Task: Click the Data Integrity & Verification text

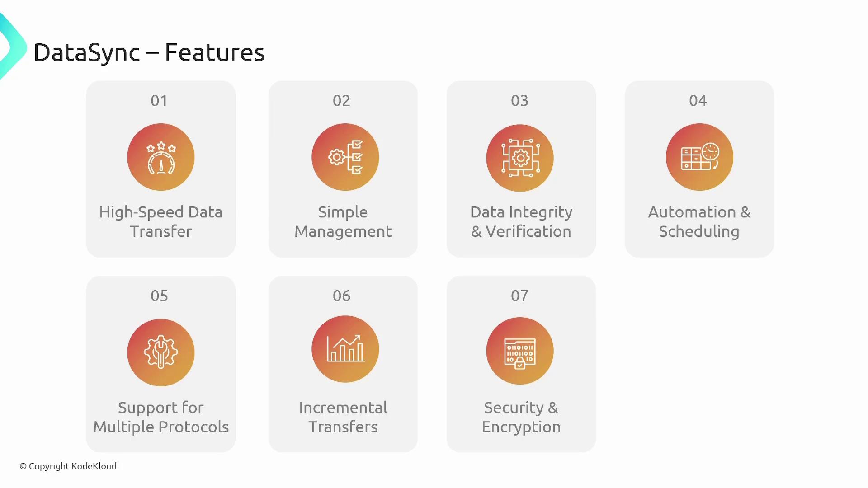Action: (x=521, y=221)
